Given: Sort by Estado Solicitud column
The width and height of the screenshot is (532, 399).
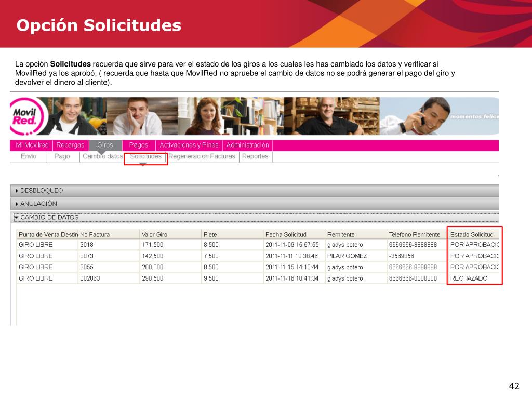Looking at the screenshot, I should tap(474, 234).
